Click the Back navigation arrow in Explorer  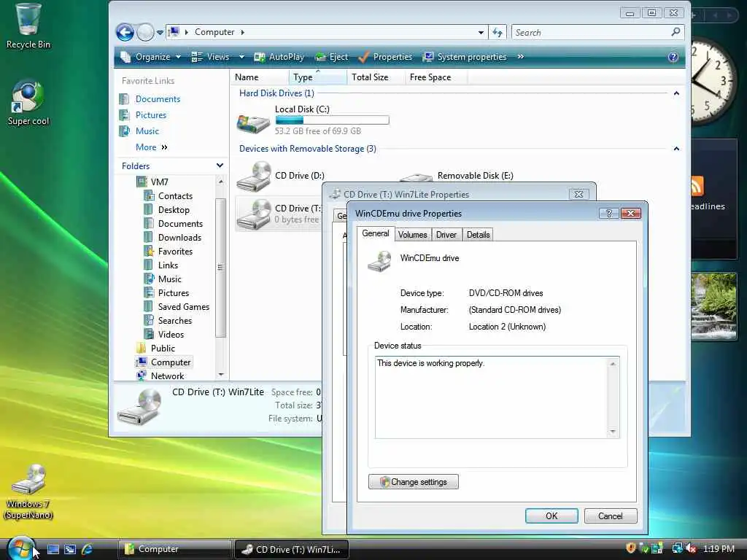[125, 32]
